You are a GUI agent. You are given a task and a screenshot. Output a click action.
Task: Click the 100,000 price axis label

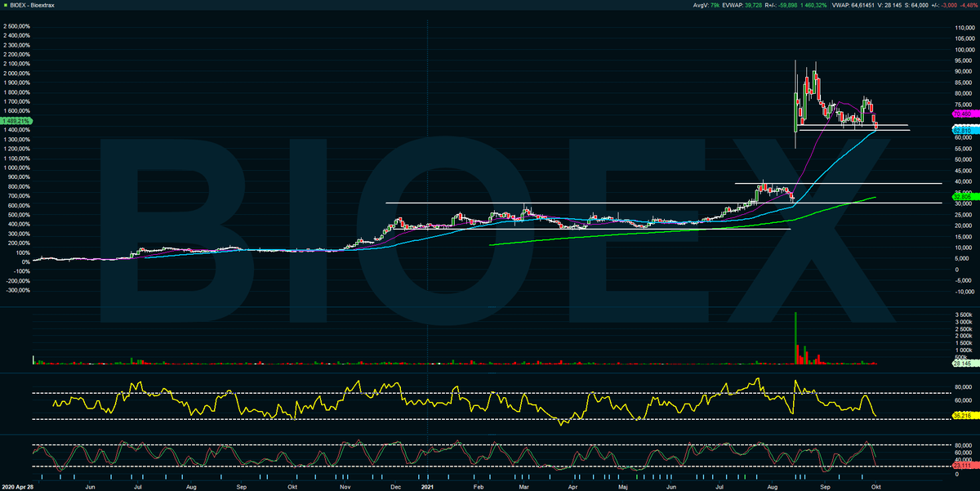[x=964, y=49]
